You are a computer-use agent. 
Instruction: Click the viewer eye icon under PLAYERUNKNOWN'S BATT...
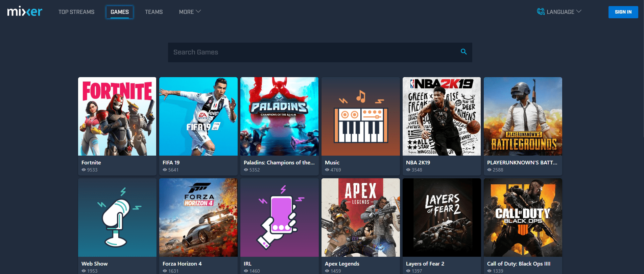pos(489,170)
